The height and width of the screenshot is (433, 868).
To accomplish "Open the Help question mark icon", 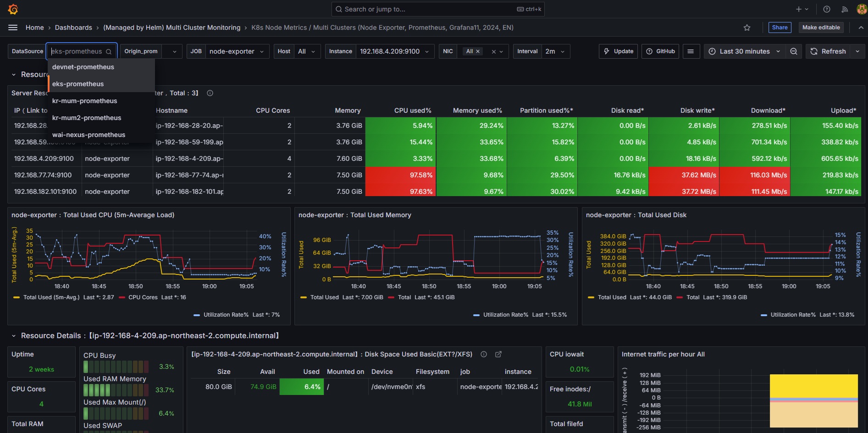I will pos(827,9).
